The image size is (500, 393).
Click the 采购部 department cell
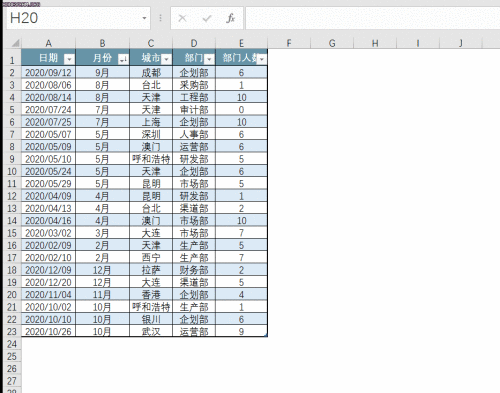[194, 85]
